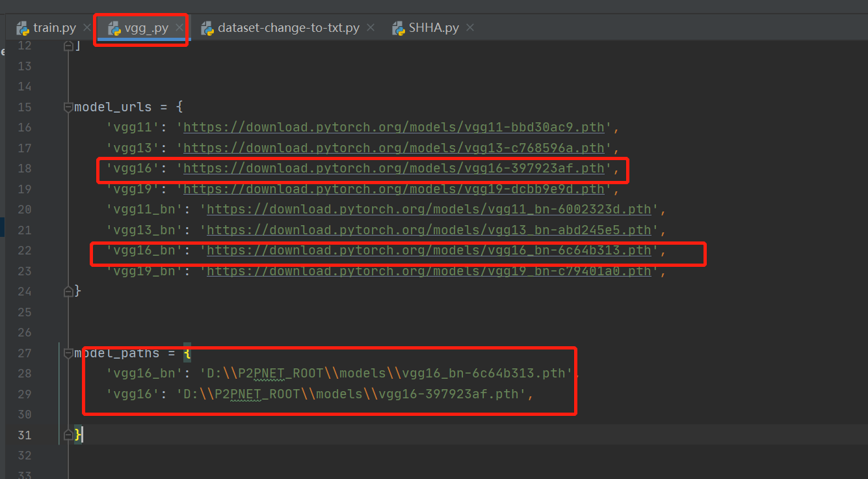Click the fold end marker on line 12
Viewport: 868px width, 479px height.
click(x=68, y=46)
